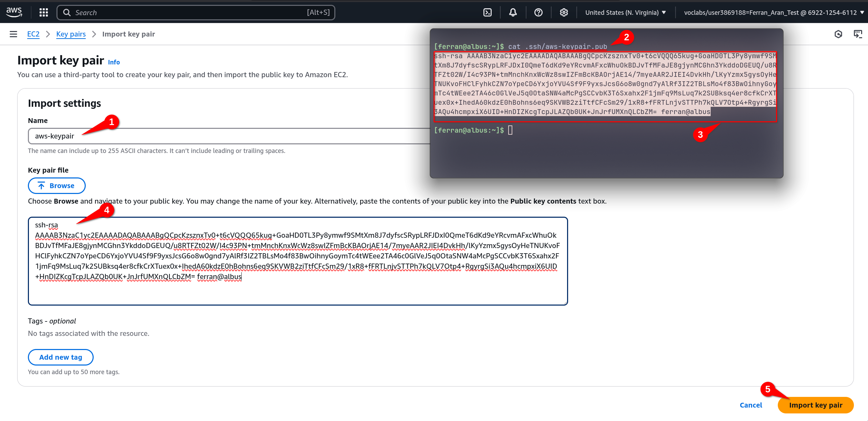Navigate to Key pairs via the breadcrumb
Image resolution: width=868 pixels, height=421 pixels.
tap(71, 34)
